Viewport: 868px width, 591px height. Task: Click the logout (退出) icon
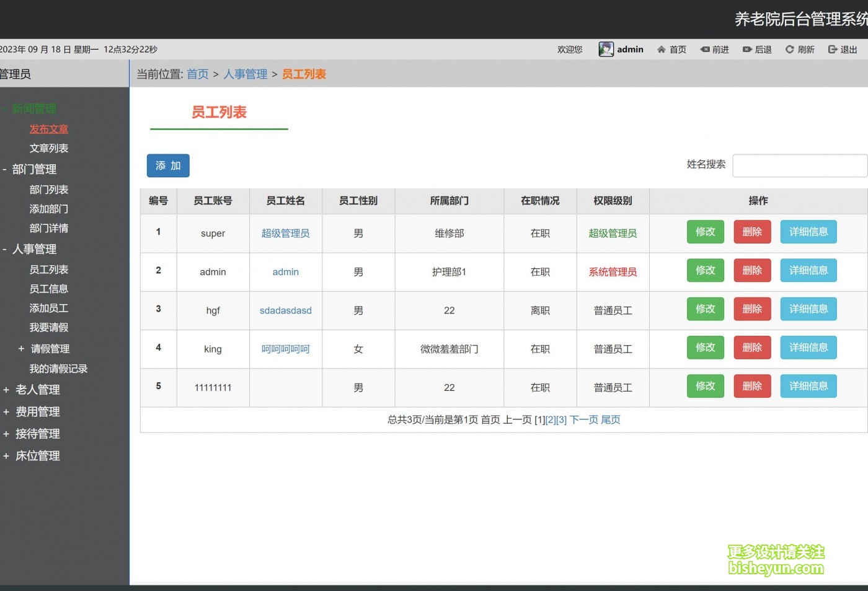pyautogui.click(x=833, y=50)
